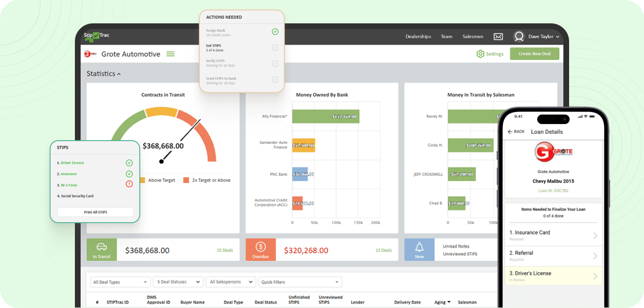644x308 pixels.
Task: Toggle the Assign Bank check mark
Action: pyautogui.click(x=275, y=32)
